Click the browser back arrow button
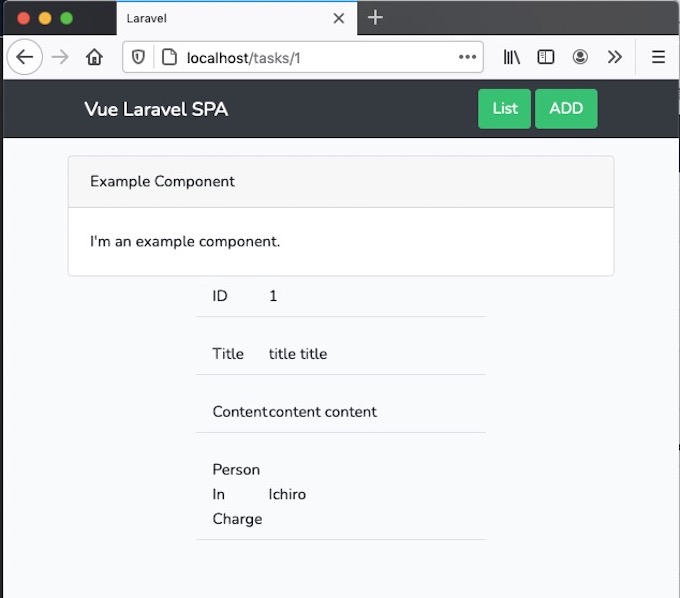 25,57
